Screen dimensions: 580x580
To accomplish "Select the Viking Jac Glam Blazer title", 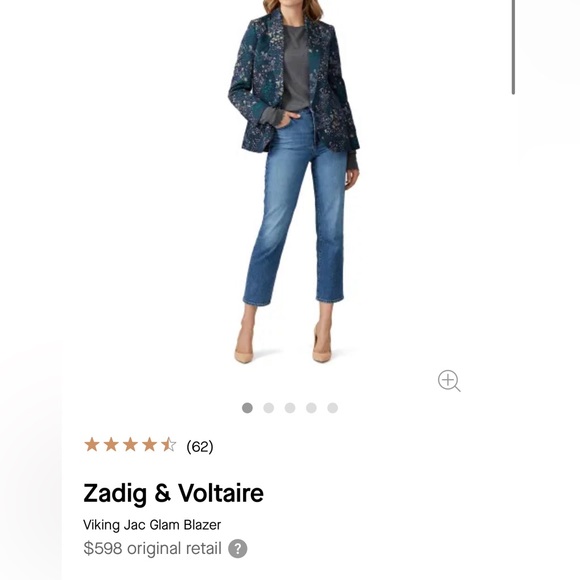I will (x=152, y=525).
